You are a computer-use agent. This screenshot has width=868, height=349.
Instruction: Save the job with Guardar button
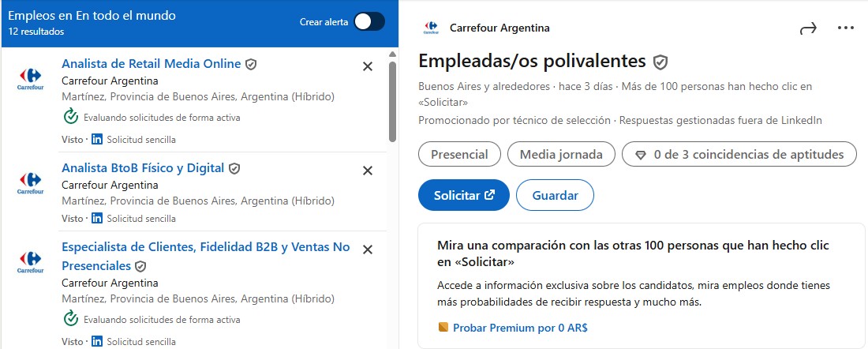coord(555,195)
